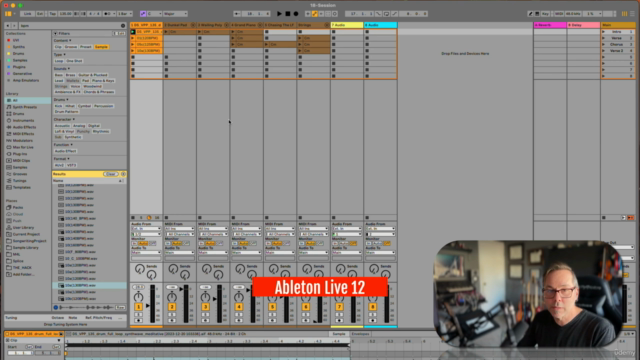640x360 pixels.
Task: Adjust track 1 Send A knob
Action: tap(140, 269)
